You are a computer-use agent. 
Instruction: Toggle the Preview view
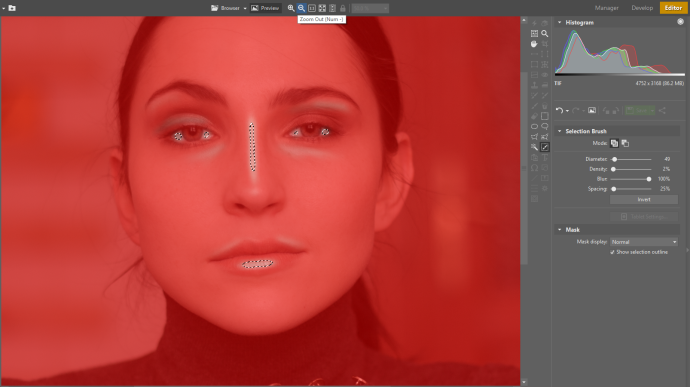point(265,8)
